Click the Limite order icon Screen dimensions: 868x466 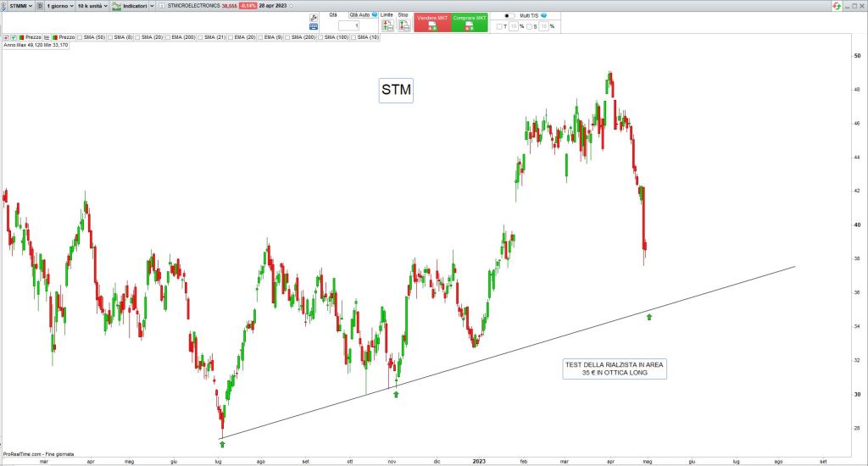coord(387,25)
